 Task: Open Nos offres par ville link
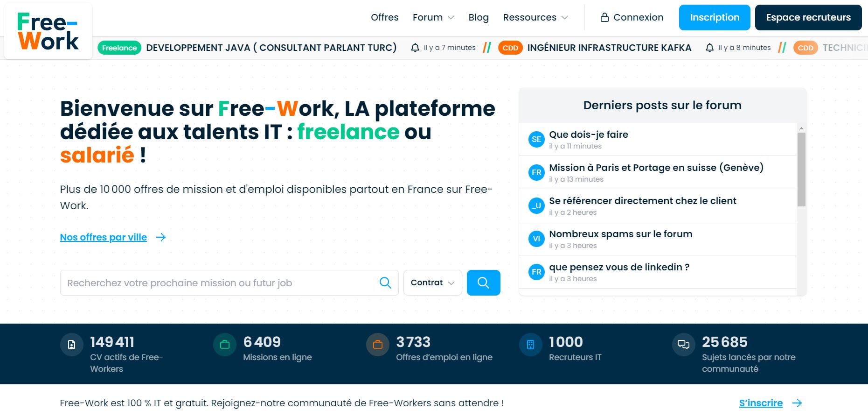pos(104,237)
